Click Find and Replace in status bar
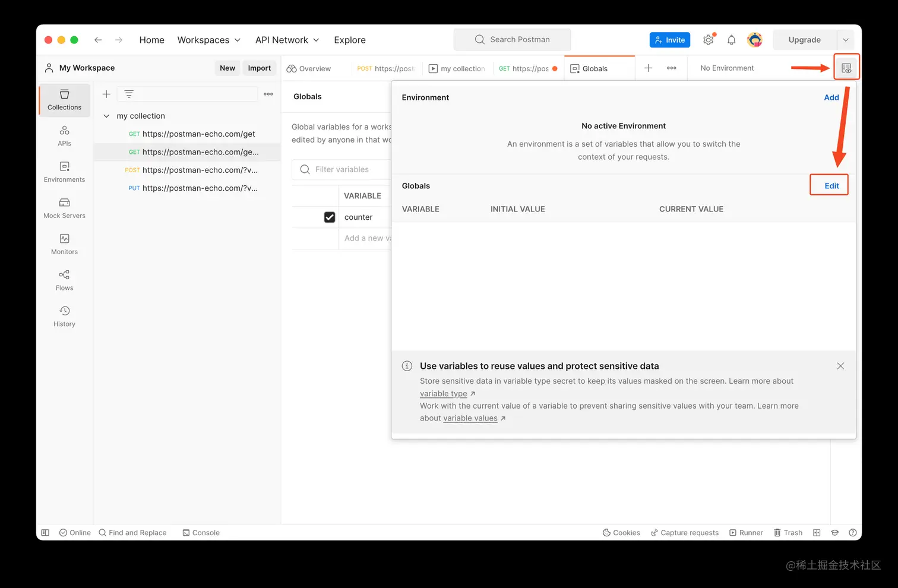Screen dimensions: 898x588 click(132, 533)
